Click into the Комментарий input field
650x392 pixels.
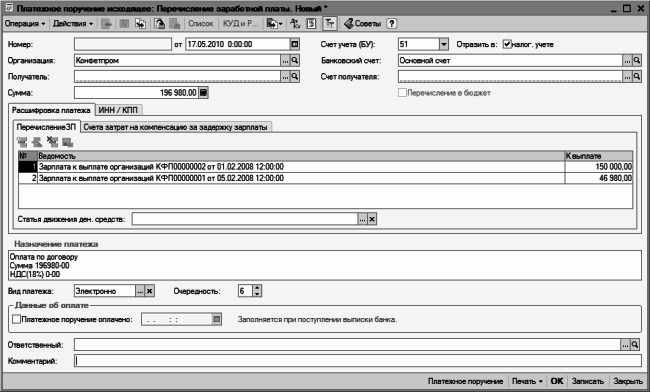(358, 361)
